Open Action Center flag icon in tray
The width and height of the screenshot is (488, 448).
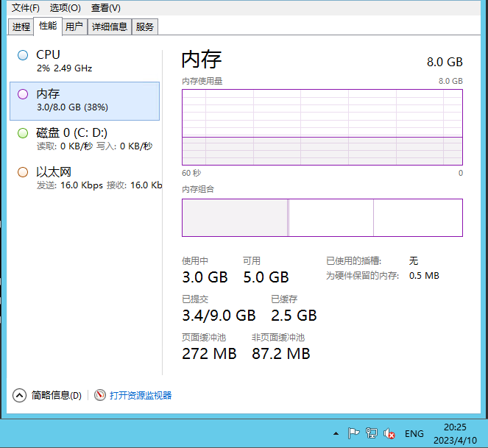(x=353, y=433)
